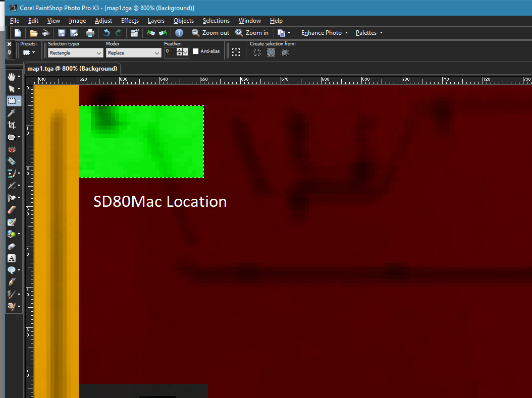This screenshot has width=532, height=398.
Task: Select the Selection rectangle tool
Action: point(12,101)
